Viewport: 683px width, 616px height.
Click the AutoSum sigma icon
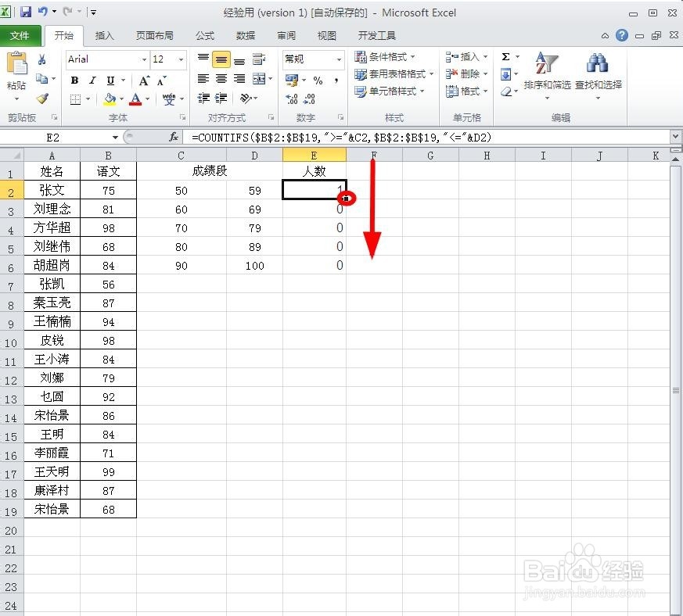(505, 57)
